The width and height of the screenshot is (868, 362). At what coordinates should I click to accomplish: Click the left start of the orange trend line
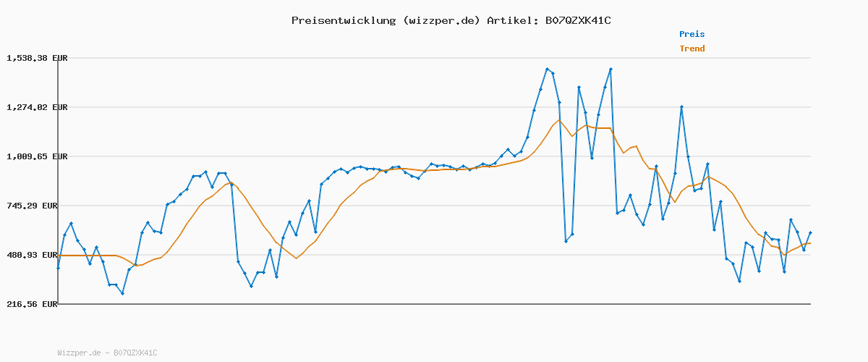point(59,256)
